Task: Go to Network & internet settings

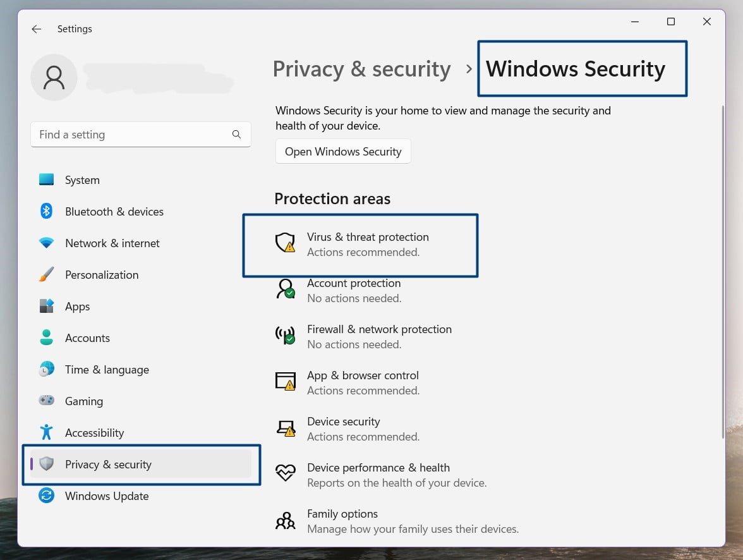Action: point(112,243)
